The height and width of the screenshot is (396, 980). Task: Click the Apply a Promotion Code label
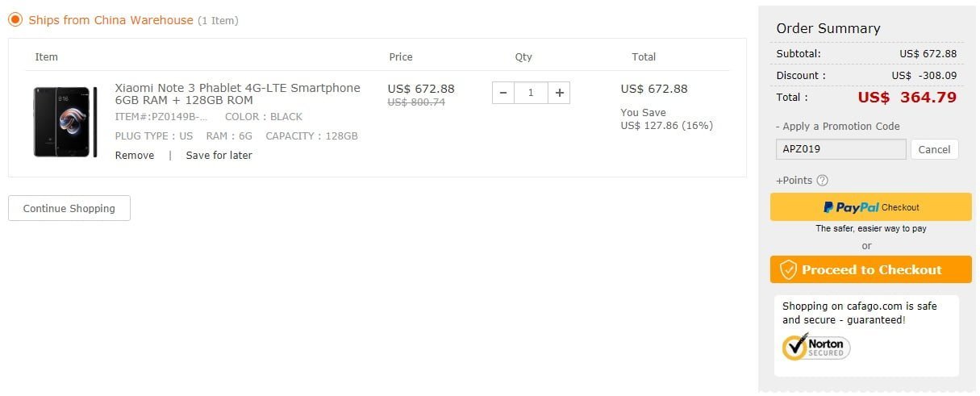(838, 126)
